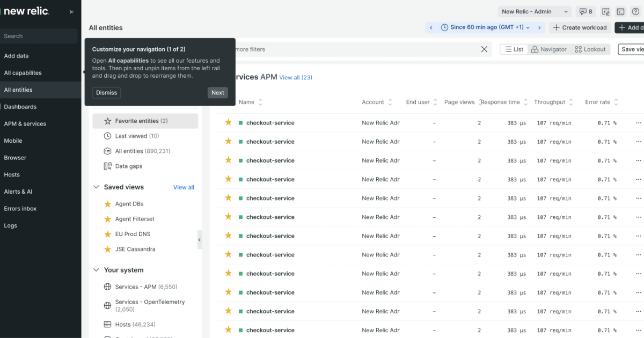Open the notifications icon showing 8
Screen dimensions: 644x338
586,11
